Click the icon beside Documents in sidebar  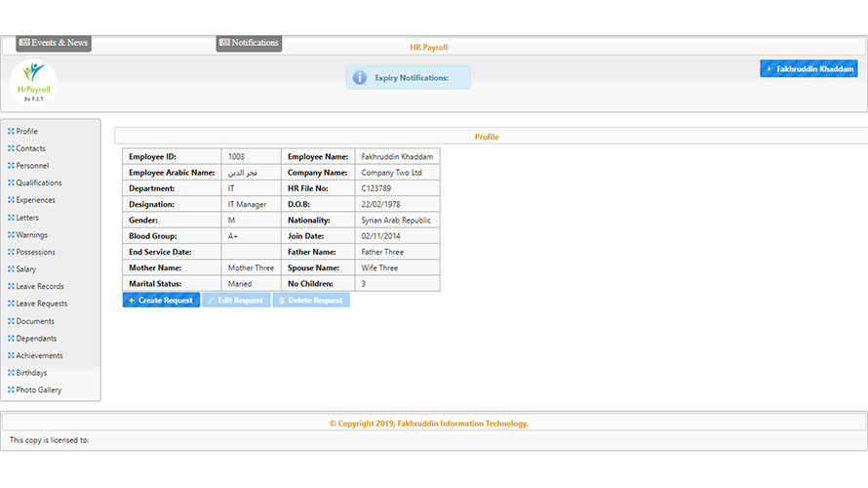11,321
